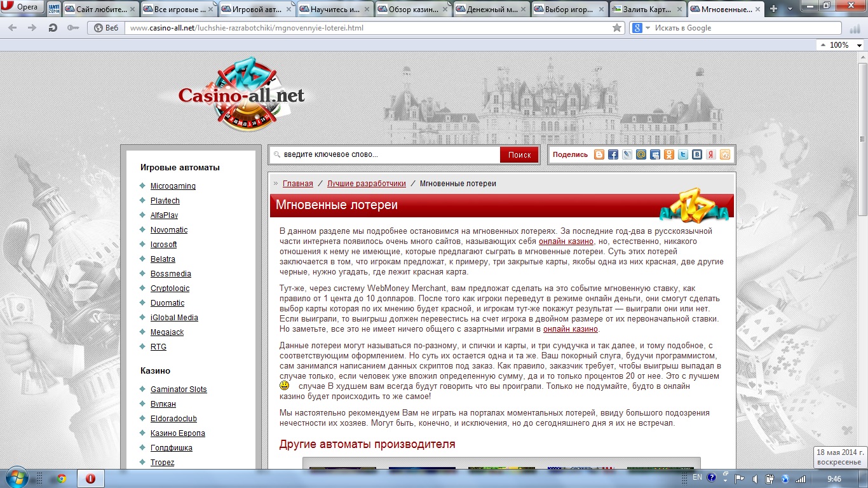Open the Novomatic sidebar link
Image resolution: width=868 pixels, height=488 pixels.
click(x=169, y=230)
